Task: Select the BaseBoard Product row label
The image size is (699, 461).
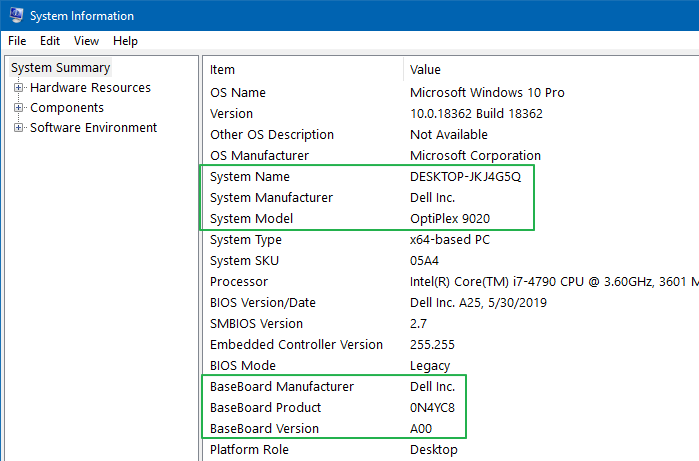Action: [x=265, y=407]
